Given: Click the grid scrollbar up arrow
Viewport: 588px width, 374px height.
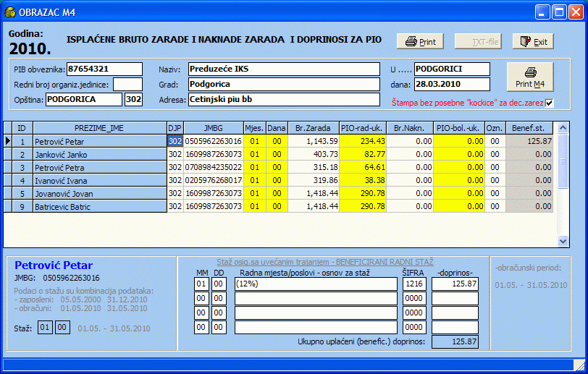Looking at the screenshot, I should click(563, 128).
